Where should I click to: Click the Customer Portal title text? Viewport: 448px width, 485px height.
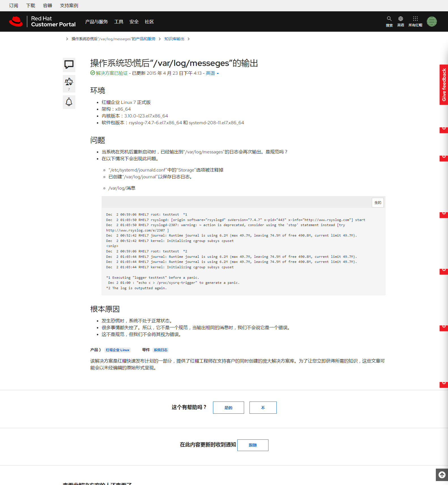tap(53, 25)
